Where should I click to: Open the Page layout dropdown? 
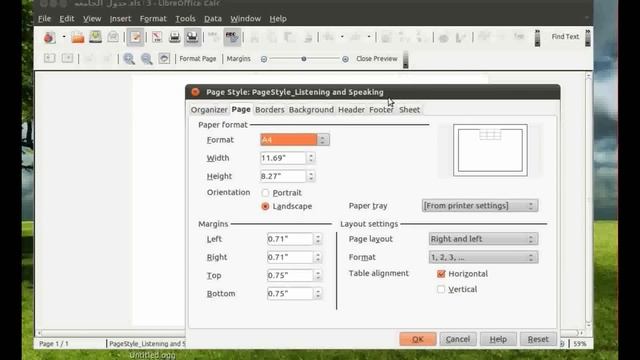[483, 239]
